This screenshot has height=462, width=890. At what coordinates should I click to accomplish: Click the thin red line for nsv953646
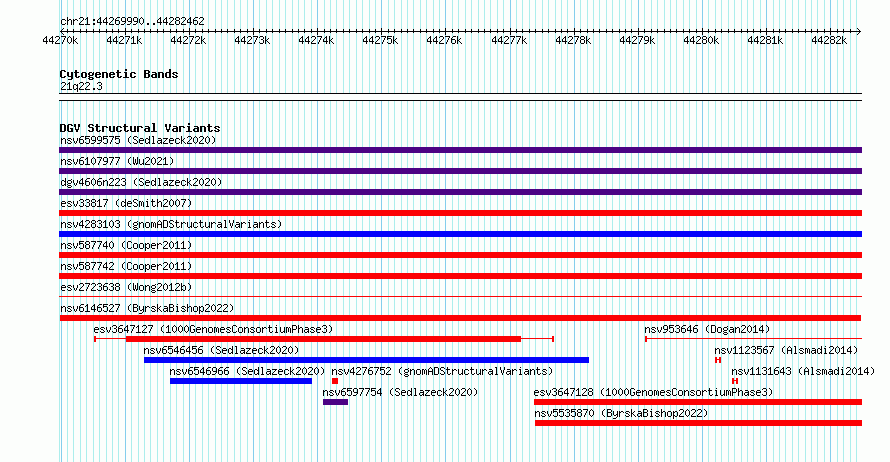coord(753,339)
